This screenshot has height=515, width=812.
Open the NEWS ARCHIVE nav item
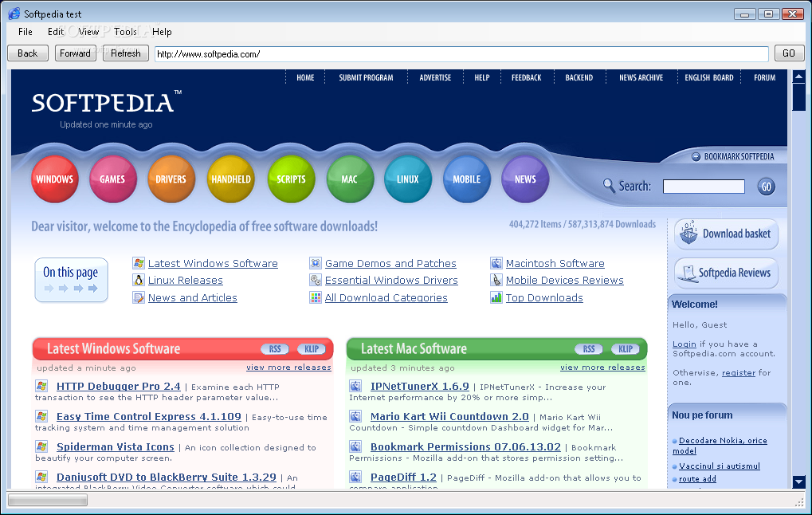[641, 77]
